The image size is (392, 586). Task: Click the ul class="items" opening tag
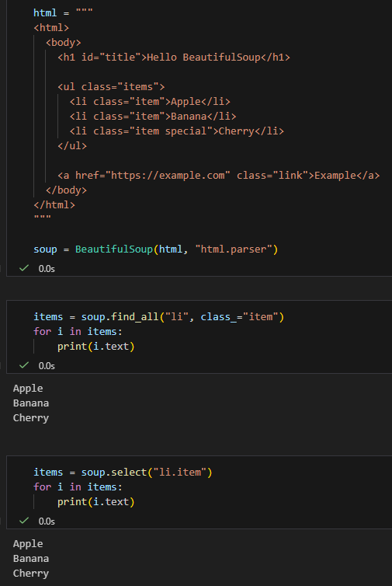(111, 87)
